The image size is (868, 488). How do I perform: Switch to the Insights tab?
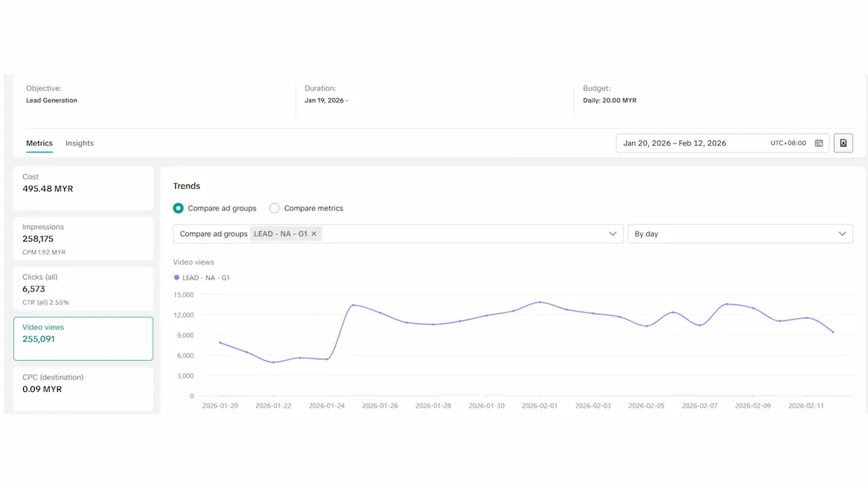[80, 143]
